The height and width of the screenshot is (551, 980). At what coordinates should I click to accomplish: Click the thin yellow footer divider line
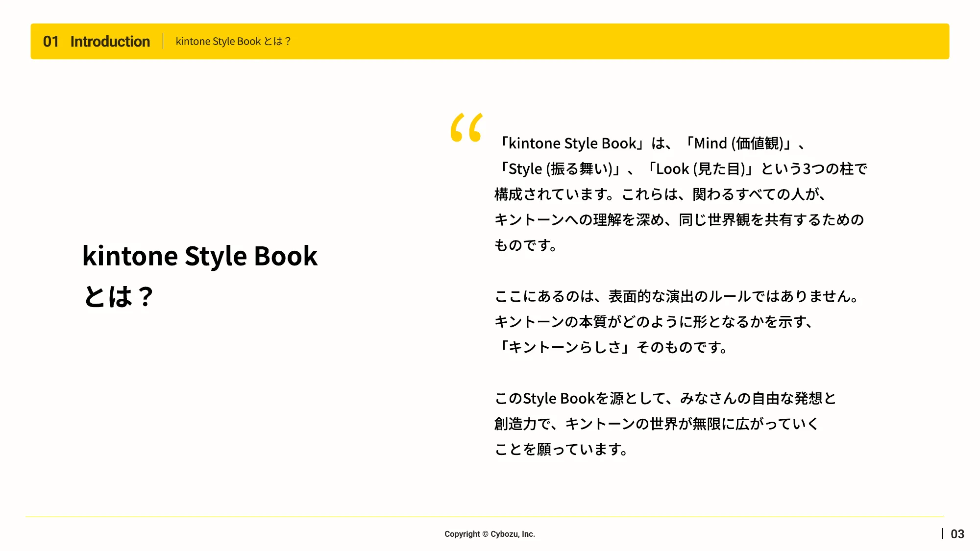[x=490, y=512]
